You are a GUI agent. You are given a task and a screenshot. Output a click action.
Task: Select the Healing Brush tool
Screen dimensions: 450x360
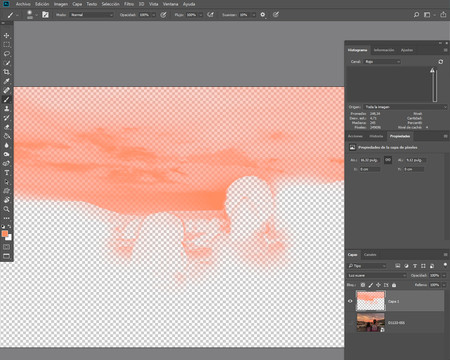pos(6,90)
